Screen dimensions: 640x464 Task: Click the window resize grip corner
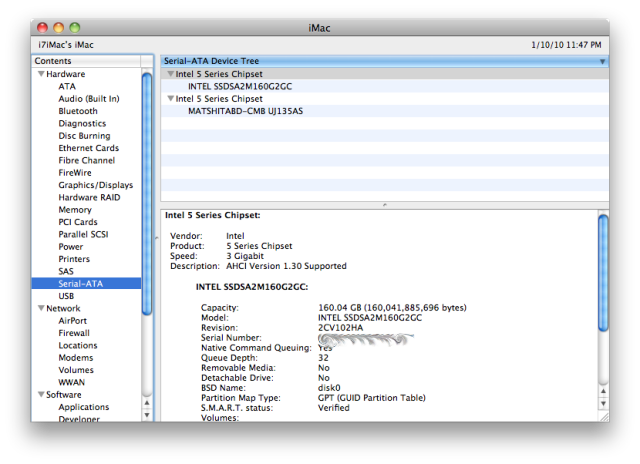point(604,416)
